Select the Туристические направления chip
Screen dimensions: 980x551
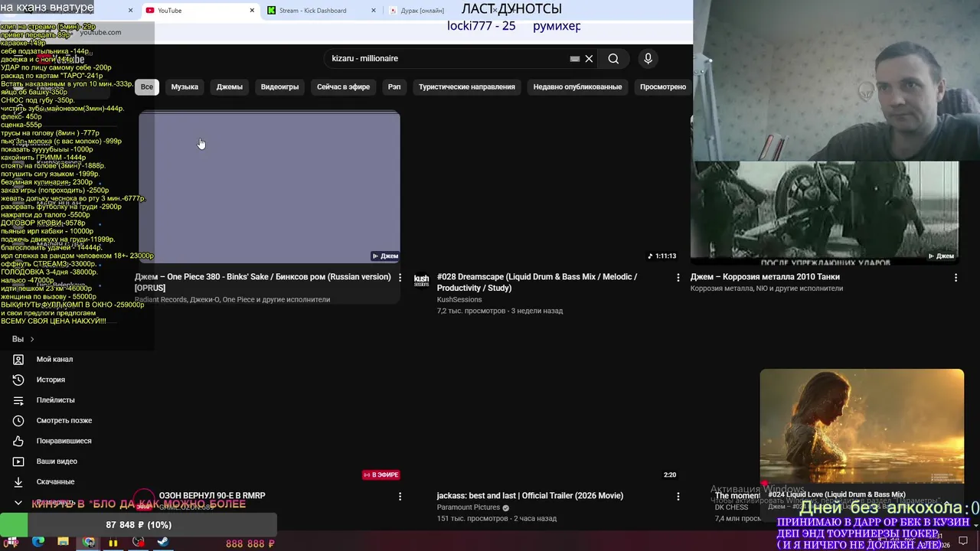pos(466,87)
